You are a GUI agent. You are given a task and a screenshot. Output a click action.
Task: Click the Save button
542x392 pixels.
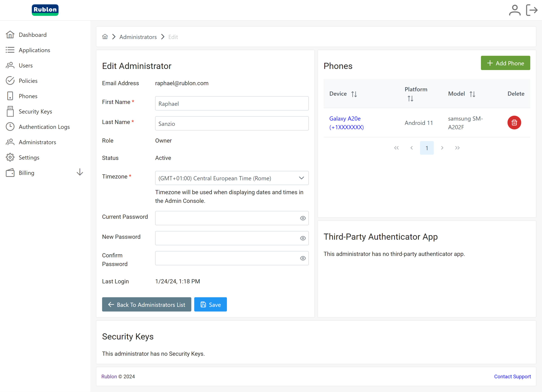(210, 304)
